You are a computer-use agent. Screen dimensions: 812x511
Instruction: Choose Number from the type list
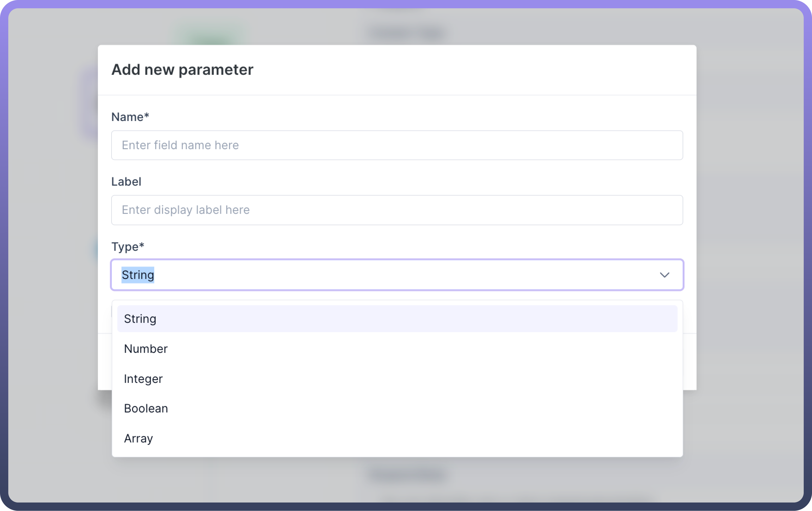[146, 349]
